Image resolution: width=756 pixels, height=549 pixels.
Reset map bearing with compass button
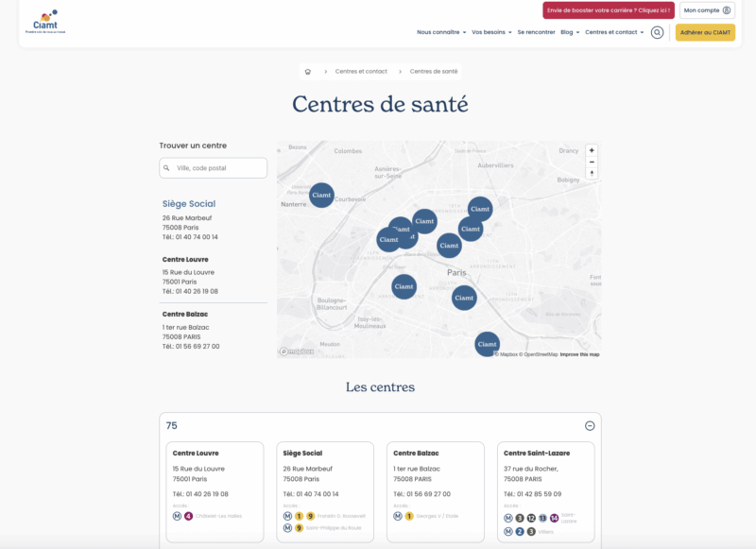[592, 174]
